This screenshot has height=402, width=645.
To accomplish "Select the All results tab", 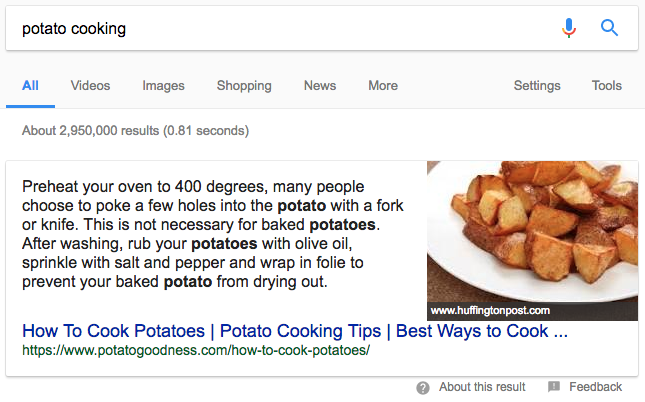I will click(31, 86).
